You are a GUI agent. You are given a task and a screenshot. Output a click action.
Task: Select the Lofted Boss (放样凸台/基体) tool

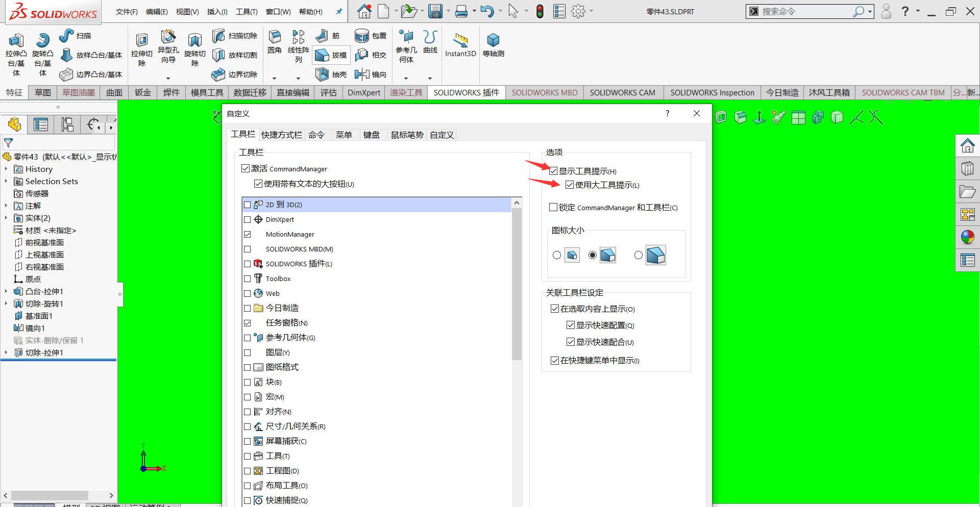91,55
